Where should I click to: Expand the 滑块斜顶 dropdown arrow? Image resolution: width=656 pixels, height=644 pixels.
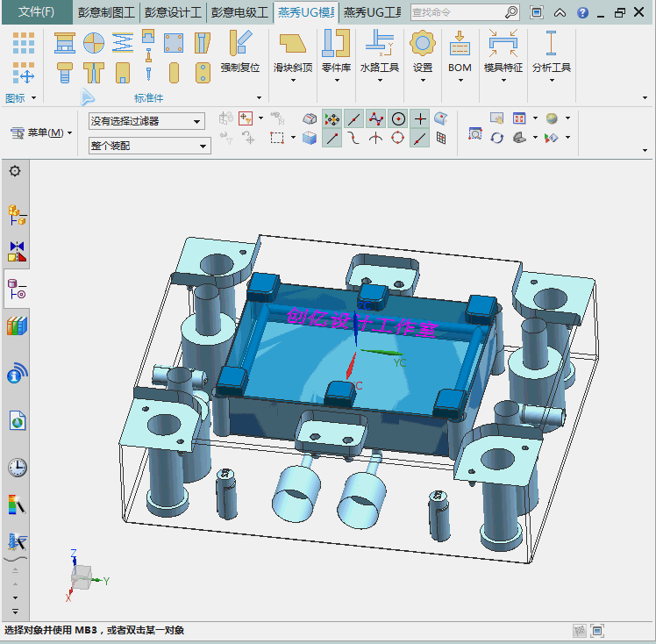coord(293,81)
